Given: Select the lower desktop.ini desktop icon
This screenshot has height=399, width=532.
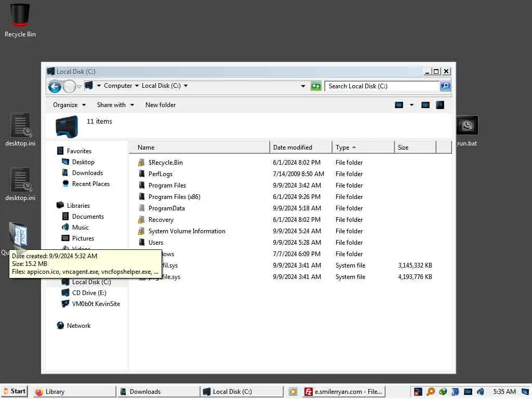Looking at the screenshot, I should pyautogui.click(x=20, y=184).
